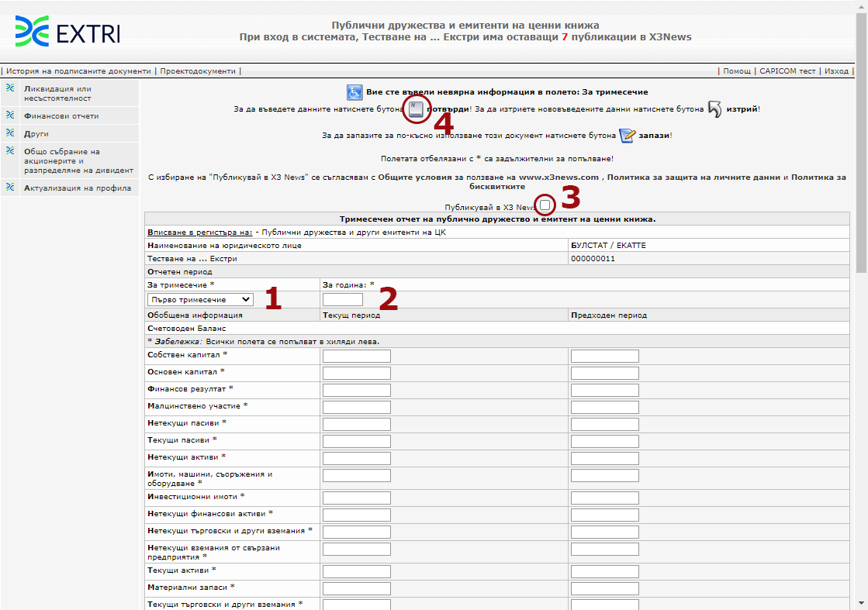Open CAPICOM тест link
This screenshot has height=610, width=868.
pos(788,71)
